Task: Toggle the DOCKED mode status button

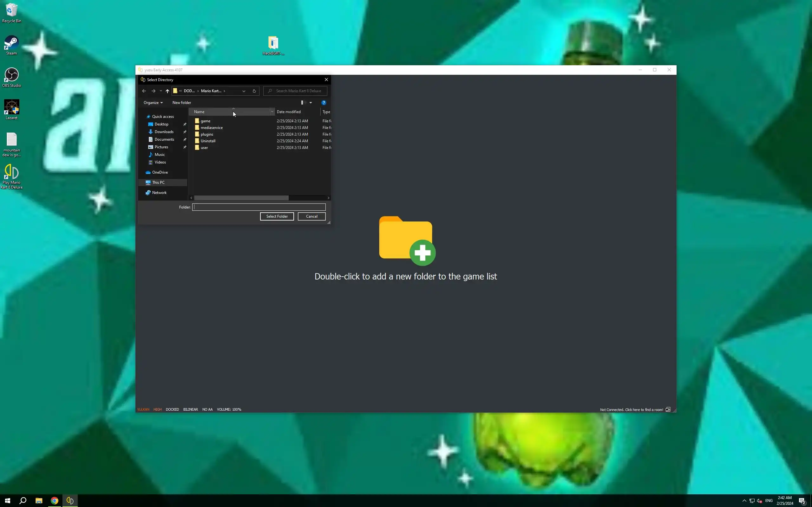Action: point(172,409)
